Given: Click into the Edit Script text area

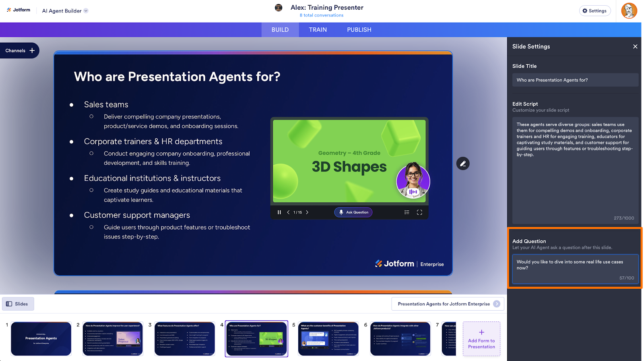Looking at the screenshot, I should coord(575,171).
